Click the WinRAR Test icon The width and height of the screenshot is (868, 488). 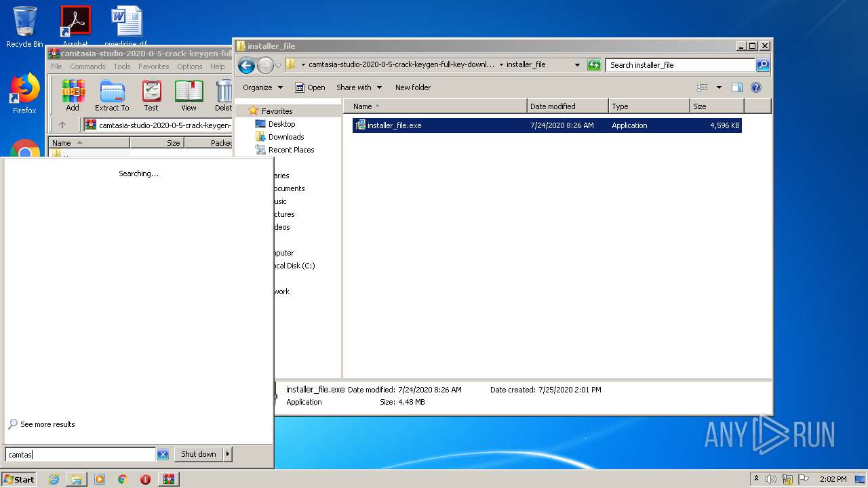pyautogui.click(x=151, y=95)
